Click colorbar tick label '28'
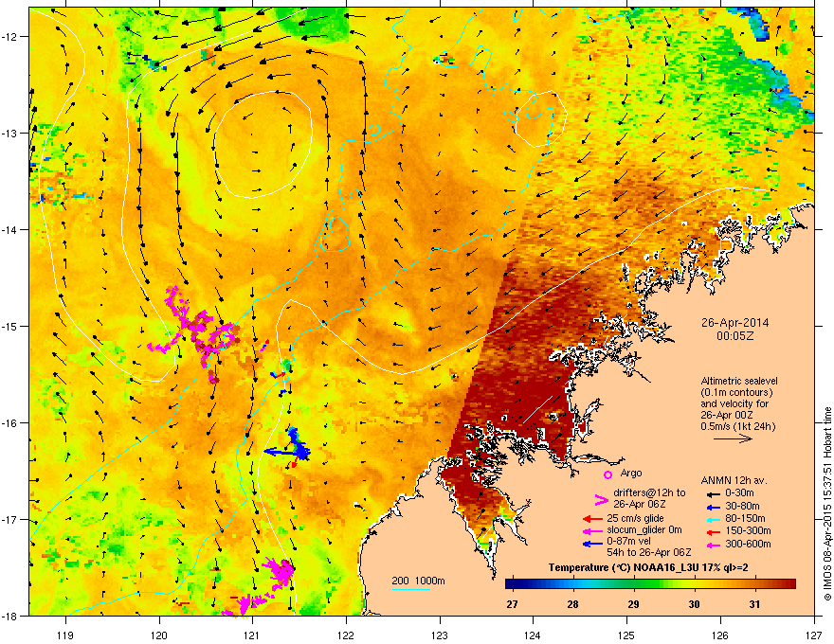This screenshot has width=834, height=644. [572, 604]
